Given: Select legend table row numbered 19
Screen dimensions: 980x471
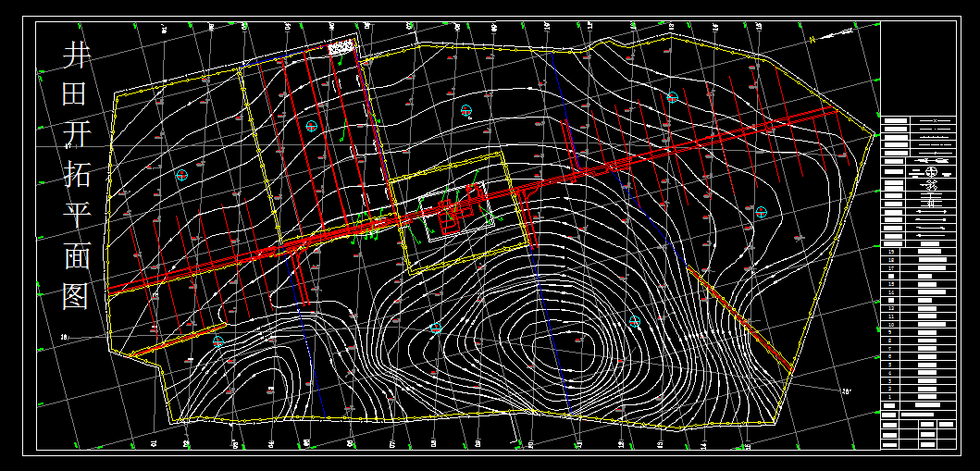Looking at the screenshot, I should [919, 252].
